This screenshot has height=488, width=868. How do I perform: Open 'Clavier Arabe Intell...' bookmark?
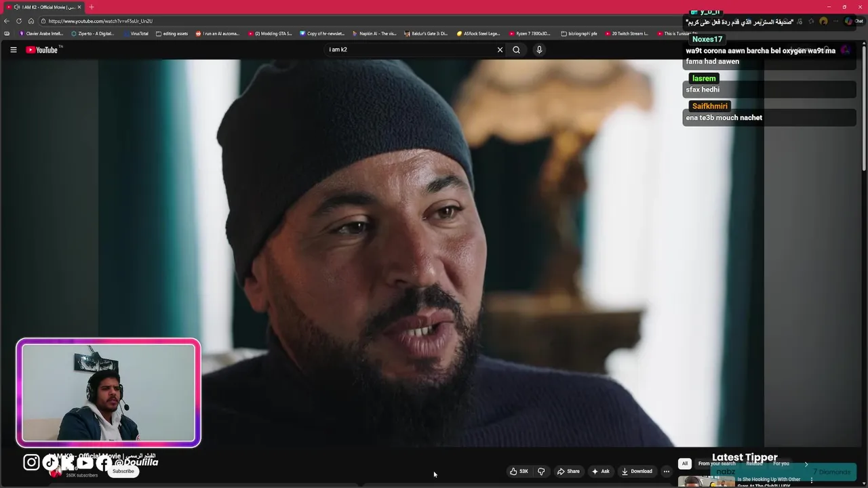click(41, 33)
